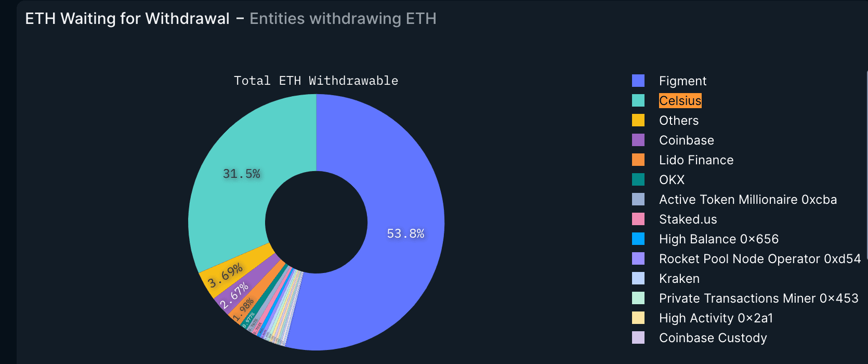Screen dimensions: 868x364
Task: Click the orange Lido Finance legend swatch
Action: tap(638, 160)
